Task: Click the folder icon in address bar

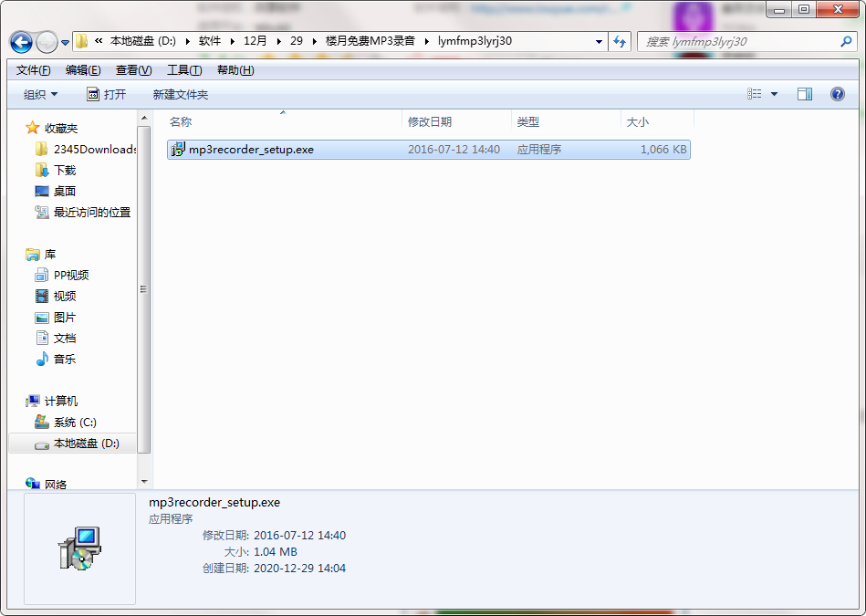Action: tap(82, 41)
